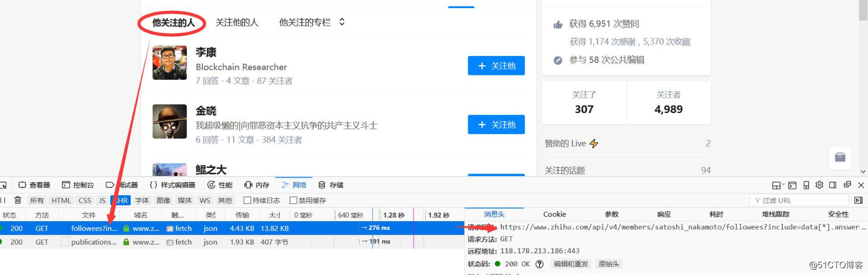
Task: Open 关注的话题 94 link
Action: (627, 170)
